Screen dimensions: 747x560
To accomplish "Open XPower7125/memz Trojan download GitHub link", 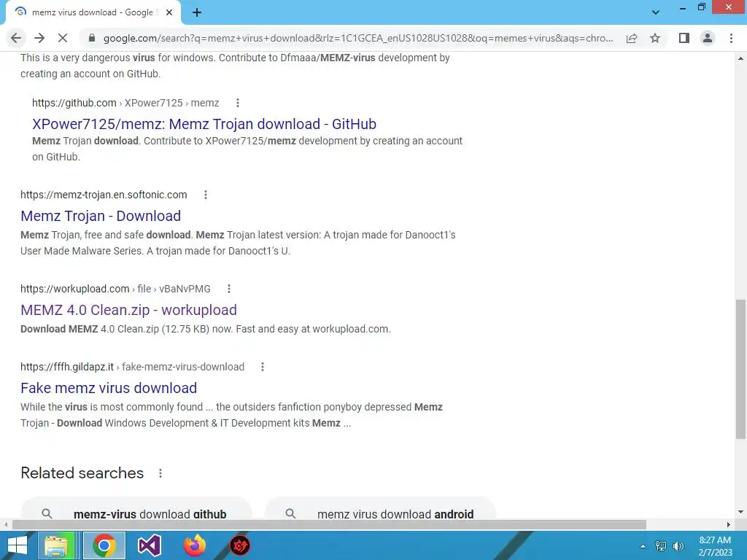I will point(204,124).
